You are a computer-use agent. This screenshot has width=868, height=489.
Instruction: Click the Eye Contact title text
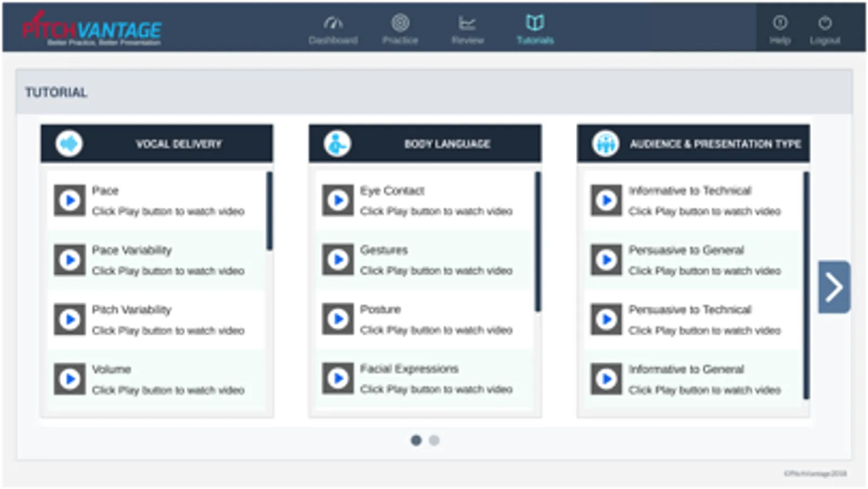pyautogui.click(x=392, y=191)
